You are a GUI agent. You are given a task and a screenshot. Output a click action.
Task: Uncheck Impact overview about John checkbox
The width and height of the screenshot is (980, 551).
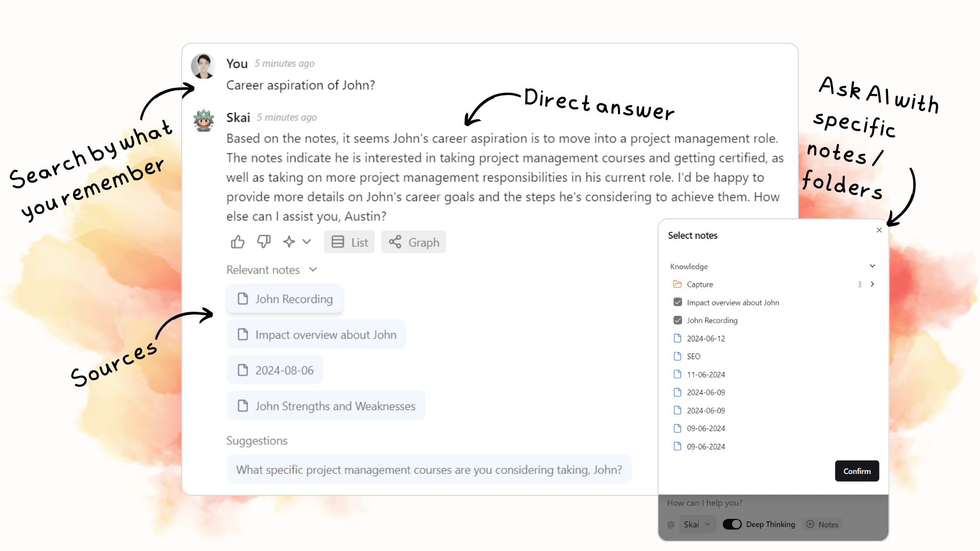click(678, 302)
